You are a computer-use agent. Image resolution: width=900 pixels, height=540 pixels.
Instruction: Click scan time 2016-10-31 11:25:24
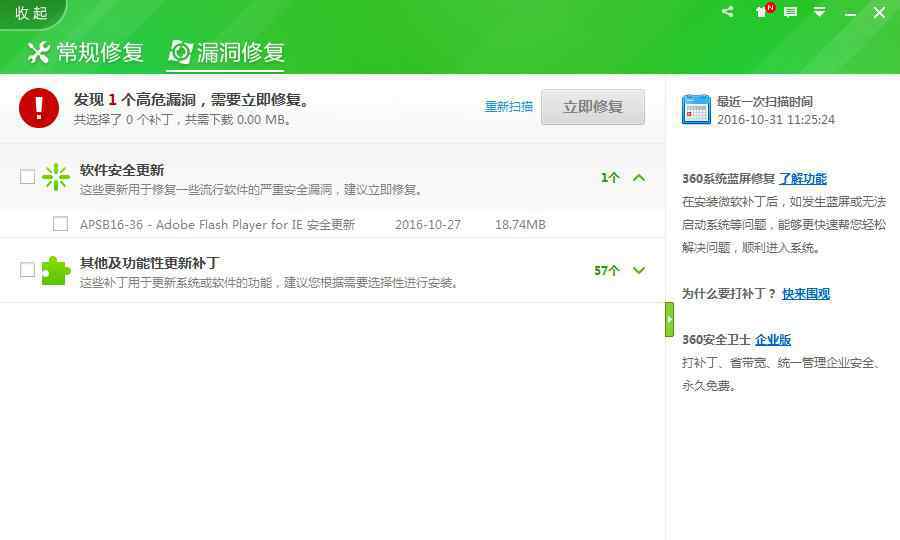[x=775, y=120]
